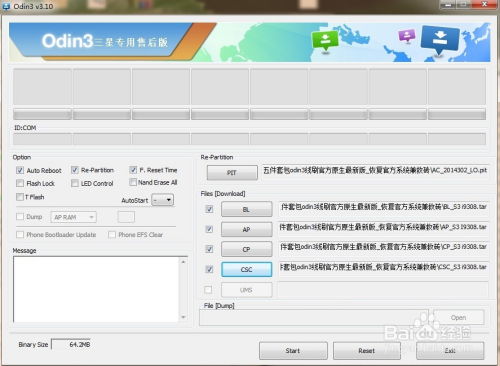The height and width of the screenshot is (366, 500).
Task: Open the AutoStart dropdown
Action: [163, 200]
